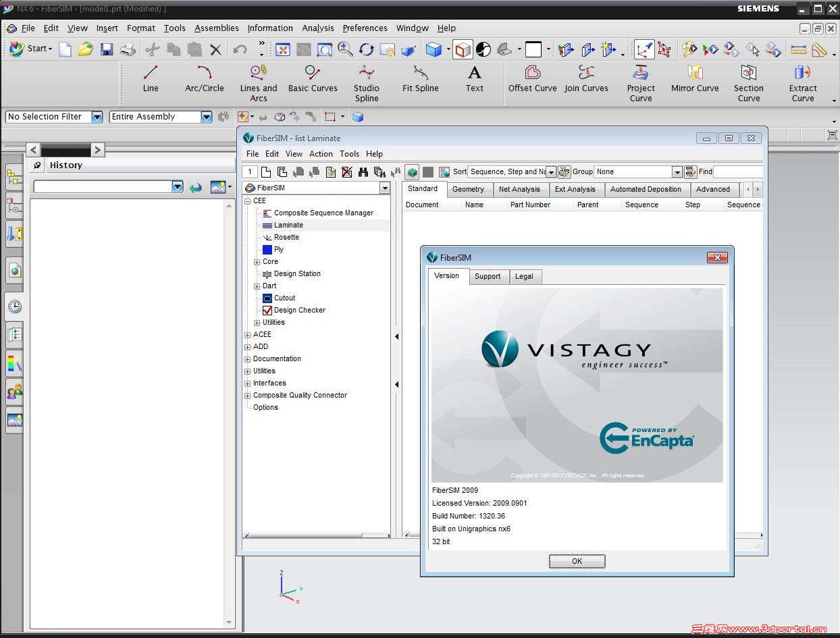
Task: Open the Preferences menu
Action: click(x=365, y=28)
